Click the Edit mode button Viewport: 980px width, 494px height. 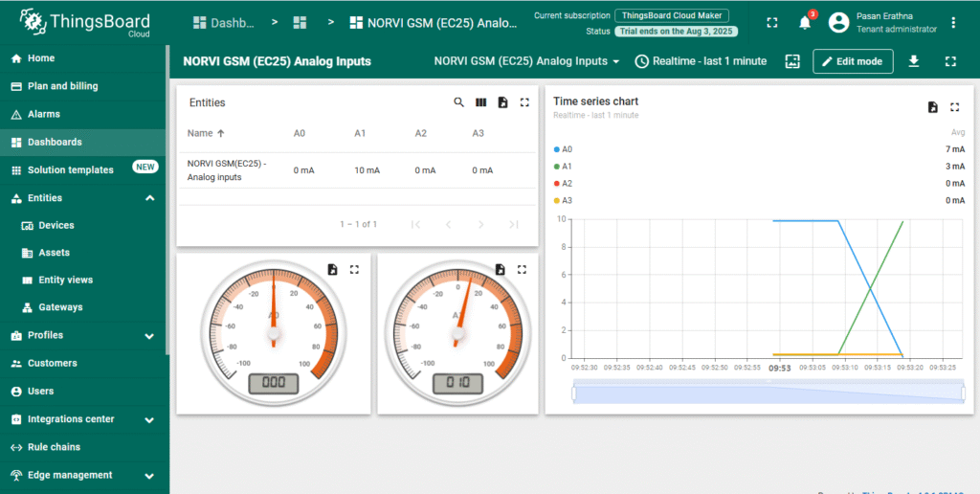click(853, 61)
